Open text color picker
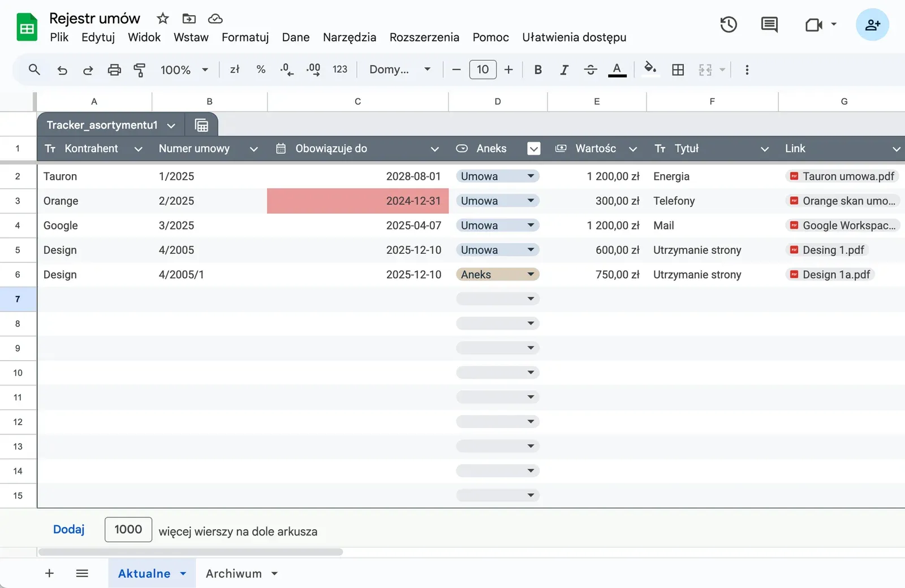The height and width of the screenshot is (588, 905). (617, 70)
